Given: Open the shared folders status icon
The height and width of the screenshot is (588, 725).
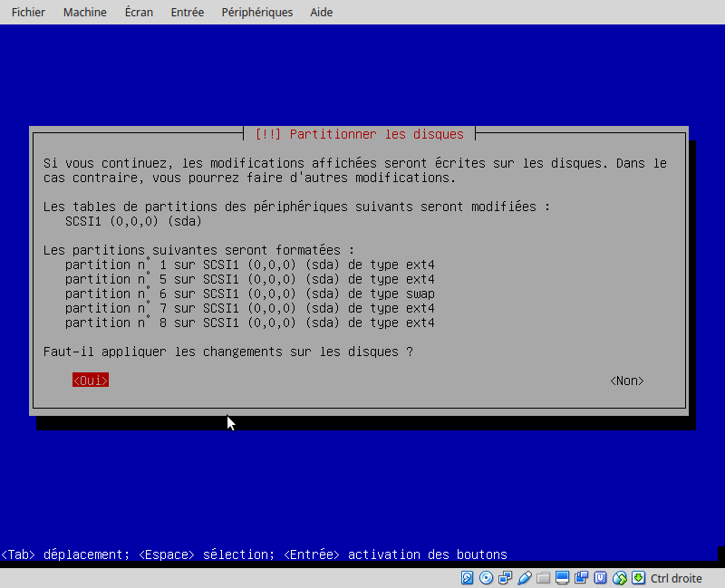Looking at the screenshot, I should (x=543, y=578).
